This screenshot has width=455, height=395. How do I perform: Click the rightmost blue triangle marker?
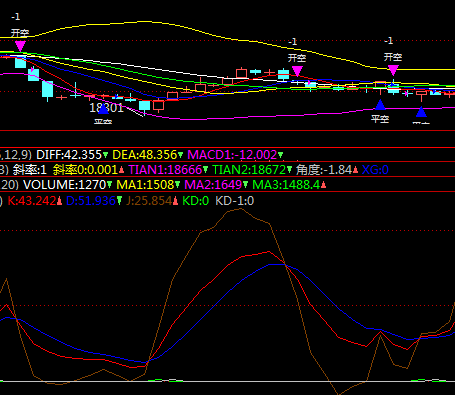point(421,112)
